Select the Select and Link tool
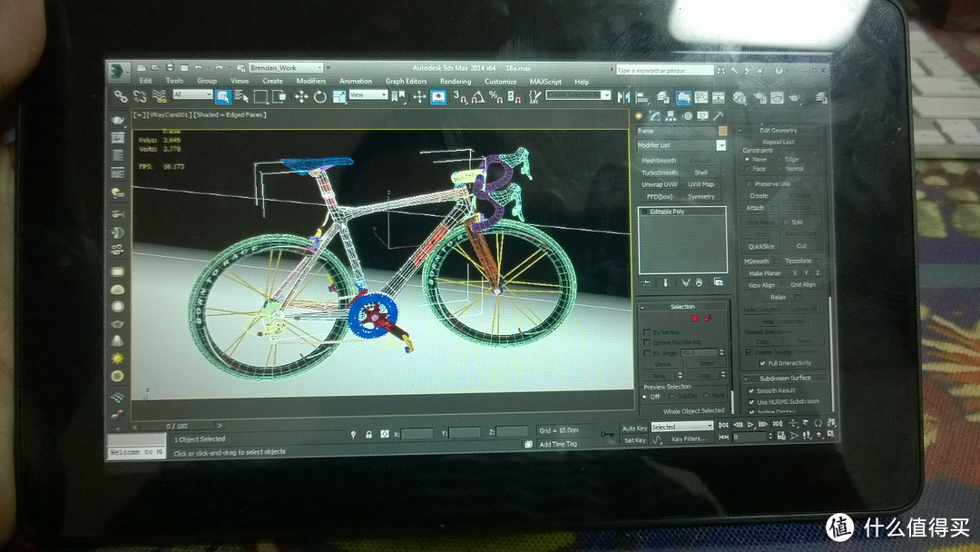 120,95
